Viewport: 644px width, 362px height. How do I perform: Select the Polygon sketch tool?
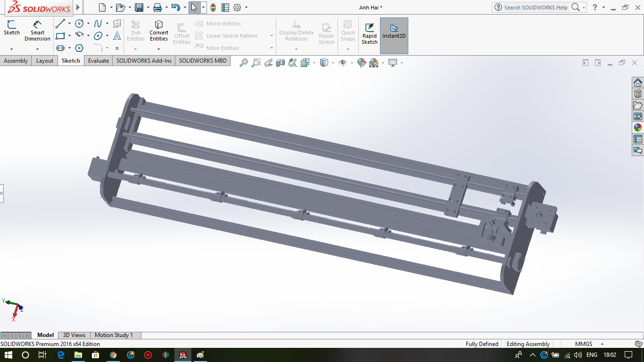click(79, 48)
